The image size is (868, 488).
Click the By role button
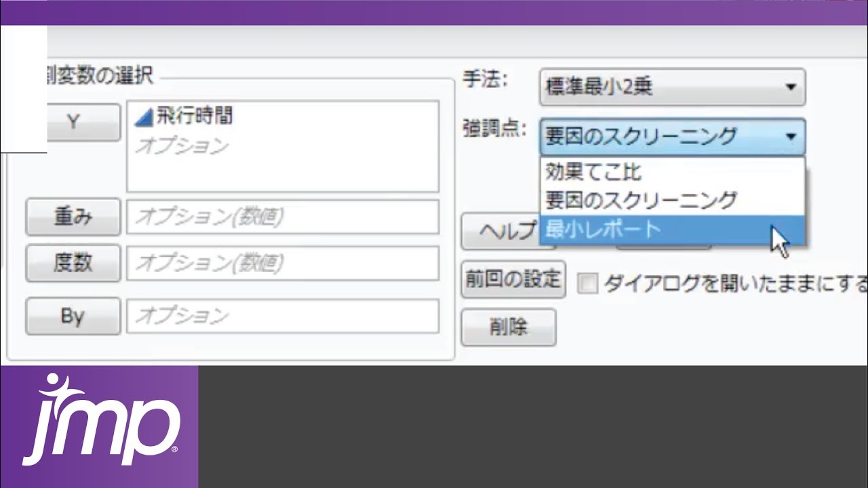[73, 317]
